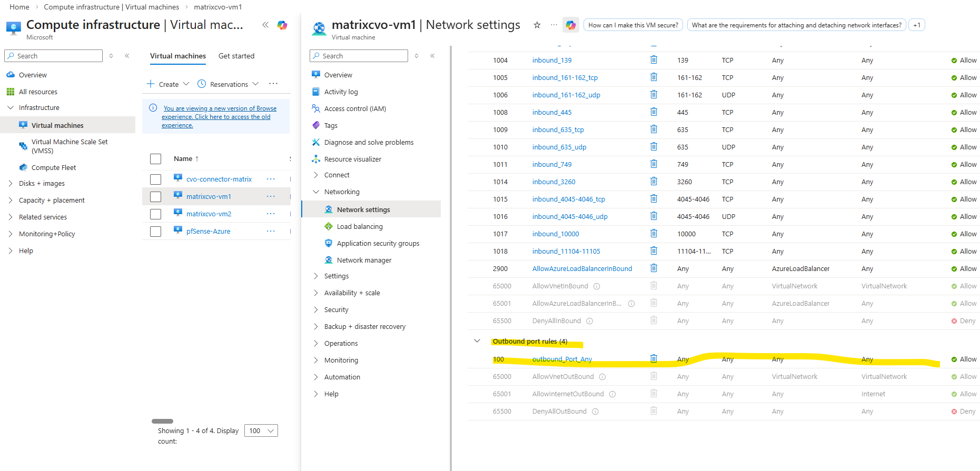Select Application security groups menu item
The width and height of the screenshot is (980, 471).
point(378,243)
